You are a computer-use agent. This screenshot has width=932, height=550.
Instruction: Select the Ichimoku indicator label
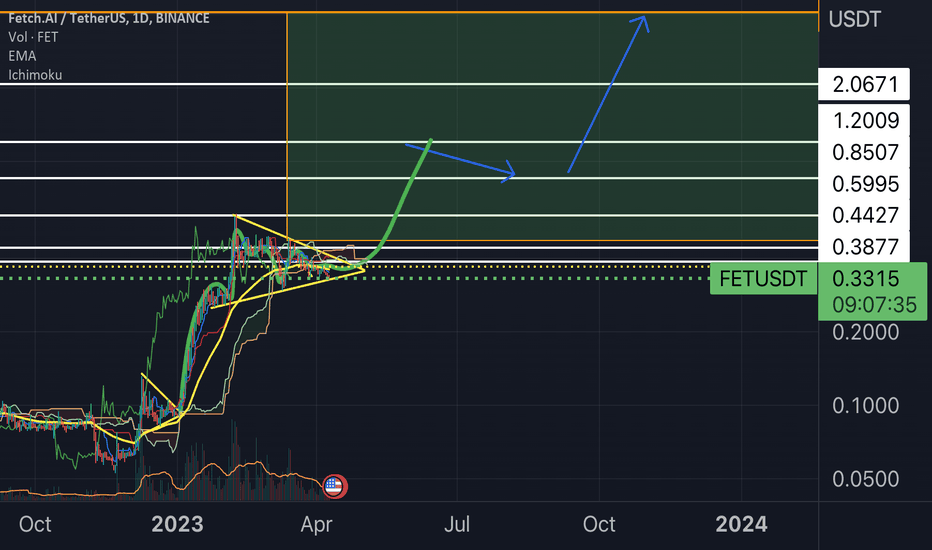[35, 75]
